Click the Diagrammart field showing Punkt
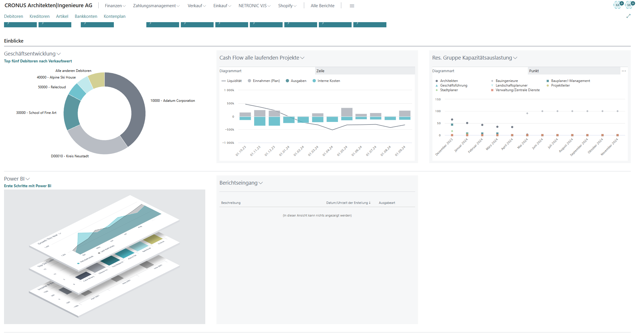Screen dimensions: 644x333 [x=574, y=71]
